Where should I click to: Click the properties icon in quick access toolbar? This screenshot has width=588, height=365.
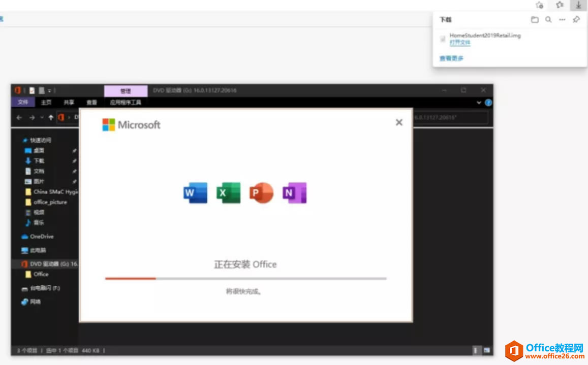point(32,90)
